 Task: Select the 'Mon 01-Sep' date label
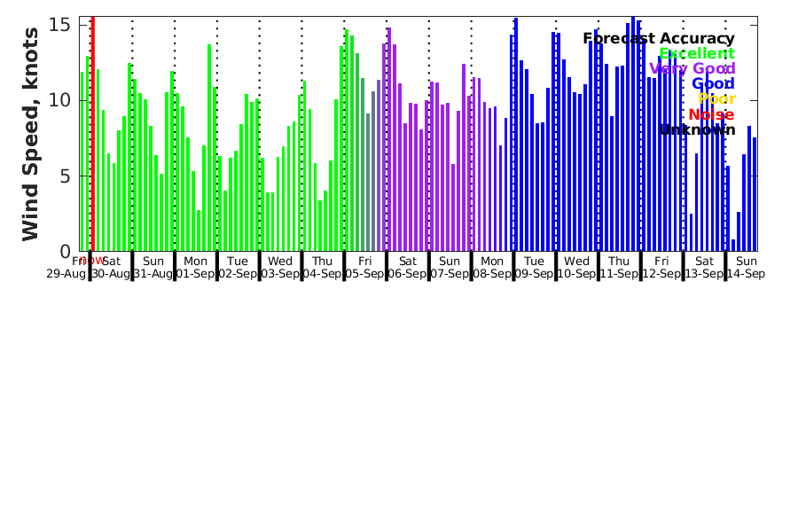[195, 267]
